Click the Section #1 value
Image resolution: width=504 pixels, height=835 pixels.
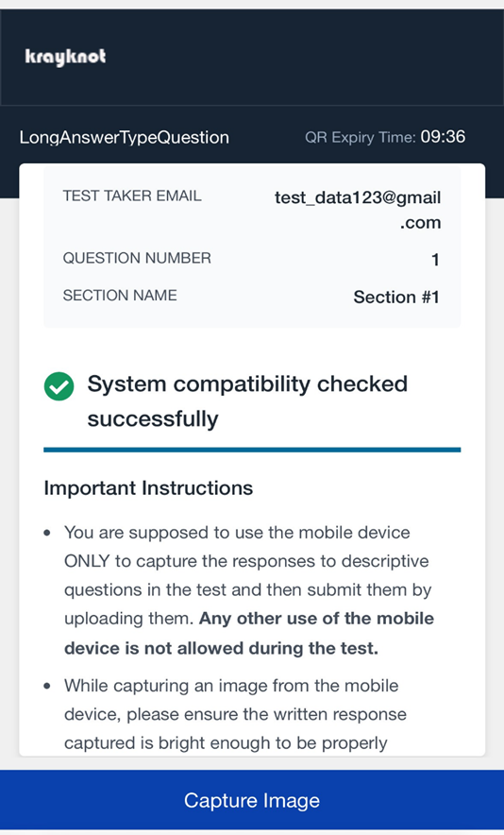point(396,298)
